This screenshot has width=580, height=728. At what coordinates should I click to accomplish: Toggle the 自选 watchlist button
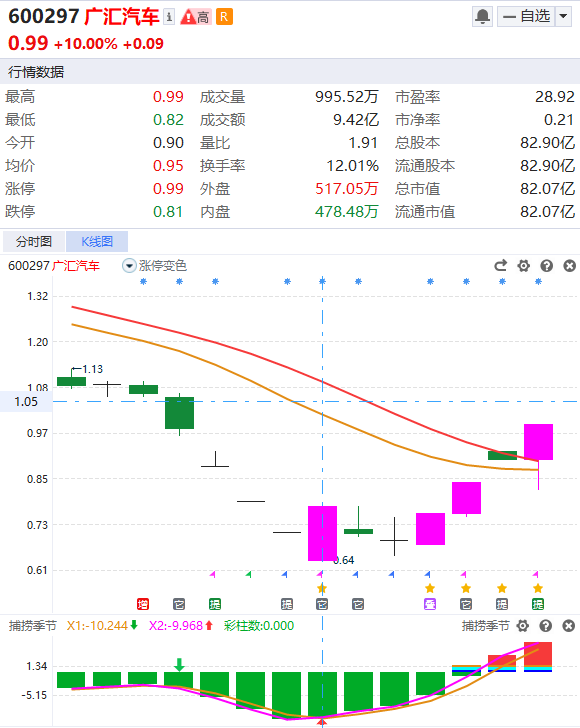[x=526, y=17]
